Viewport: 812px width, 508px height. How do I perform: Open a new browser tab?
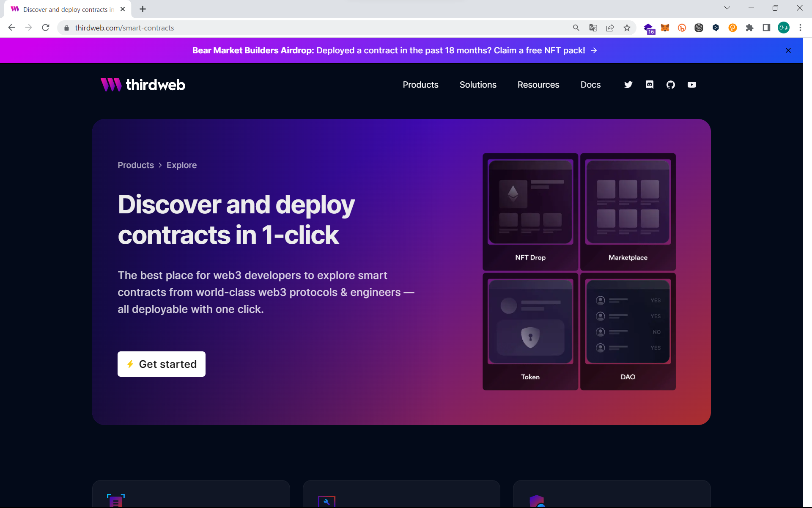(x=143, y=9)
